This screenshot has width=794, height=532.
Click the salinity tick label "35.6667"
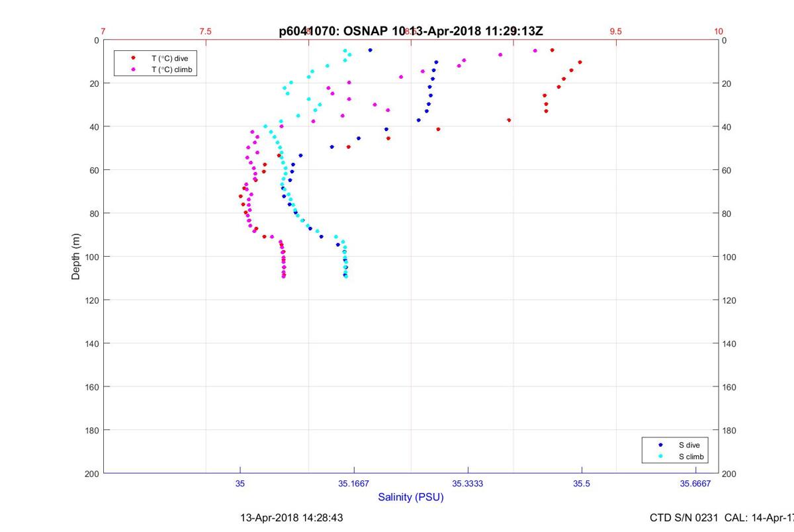pyautogui.click(x=695, y=484)
